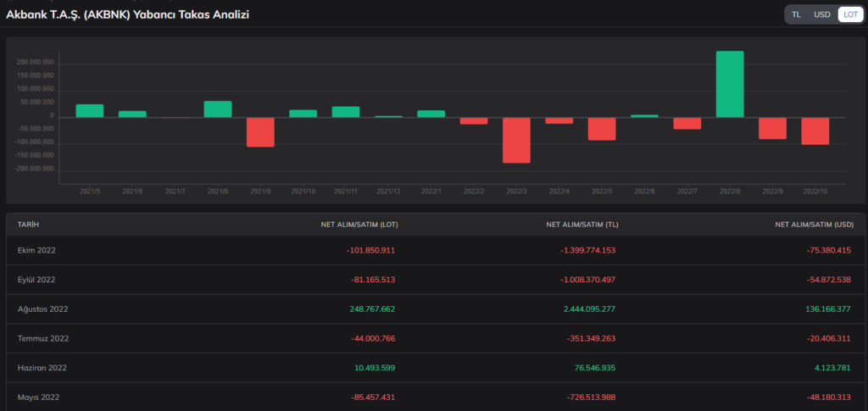868x411 pixels.
Task: Click the USD value 4.123.781
Action: point(832,367)
